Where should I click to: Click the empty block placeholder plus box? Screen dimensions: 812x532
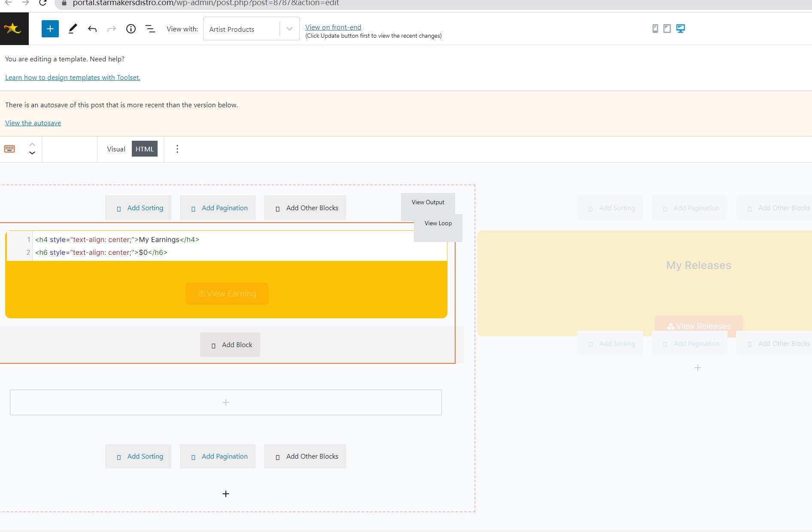226,402
